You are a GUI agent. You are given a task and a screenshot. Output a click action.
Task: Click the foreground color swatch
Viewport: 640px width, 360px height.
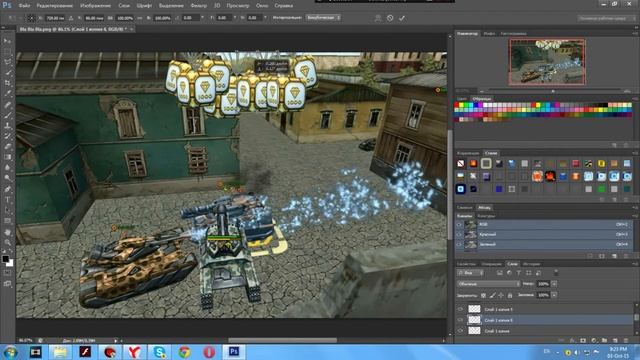click(5, 259)
